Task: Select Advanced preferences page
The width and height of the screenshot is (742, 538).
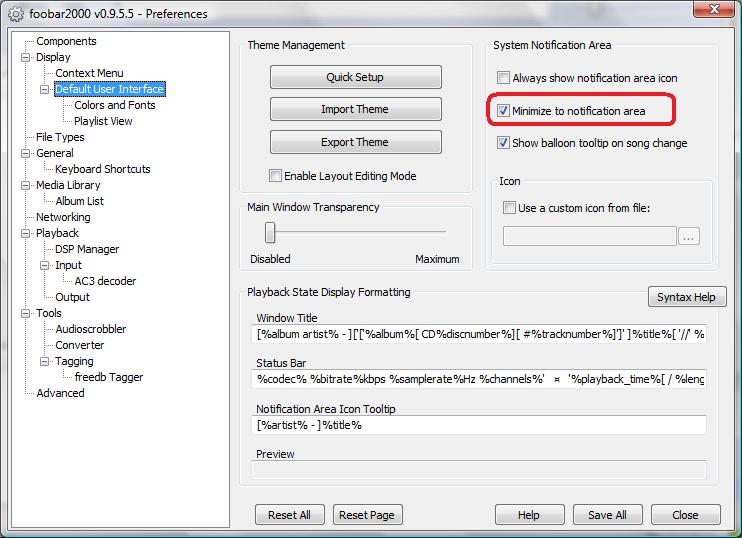Action: click(60, 393)
